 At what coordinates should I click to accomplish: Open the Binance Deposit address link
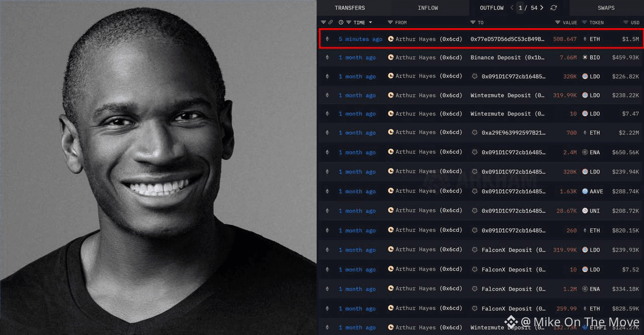click(508, 57)
